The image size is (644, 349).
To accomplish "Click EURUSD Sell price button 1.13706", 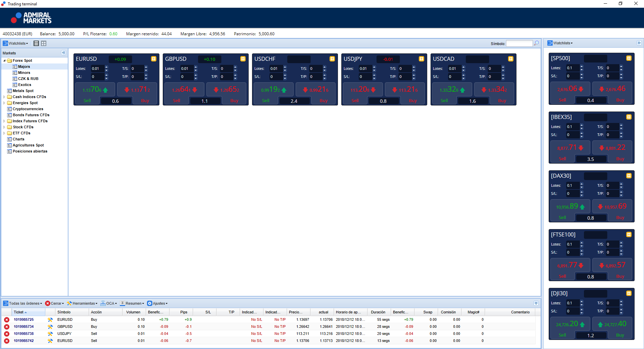I will (95, 90).
